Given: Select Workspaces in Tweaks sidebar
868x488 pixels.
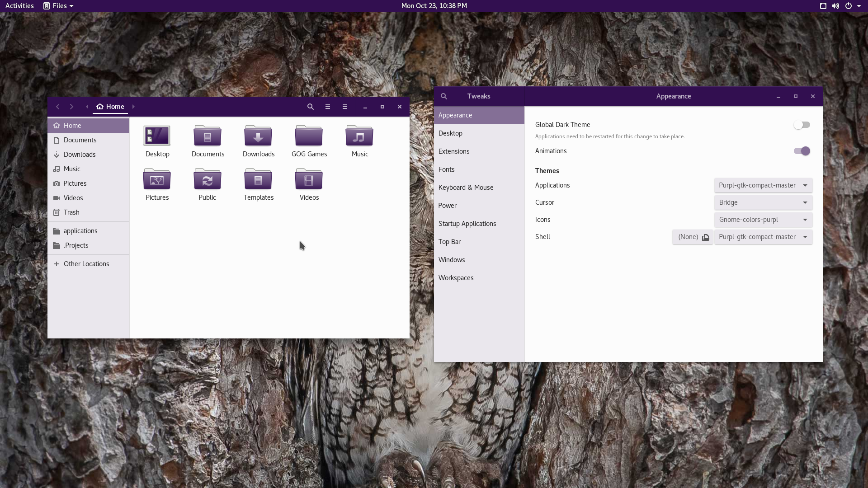Looking at the screenshot, I should [x=479, y=278].
